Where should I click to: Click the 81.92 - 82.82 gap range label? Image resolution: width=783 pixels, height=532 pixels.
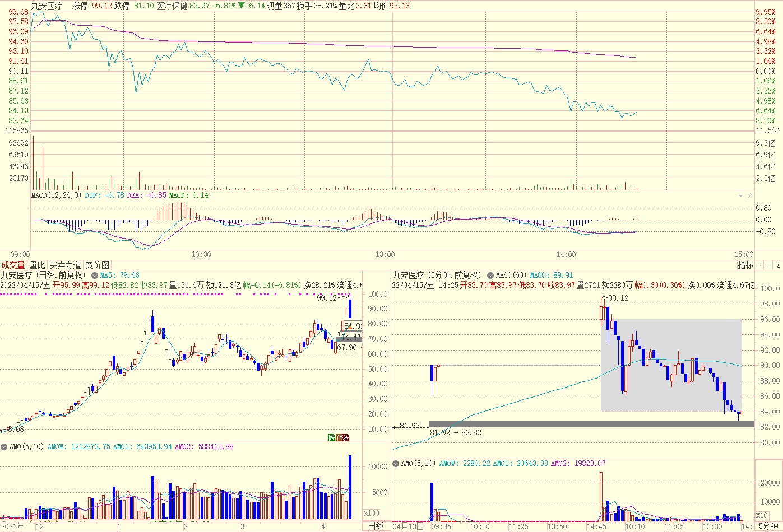[456, 432]
